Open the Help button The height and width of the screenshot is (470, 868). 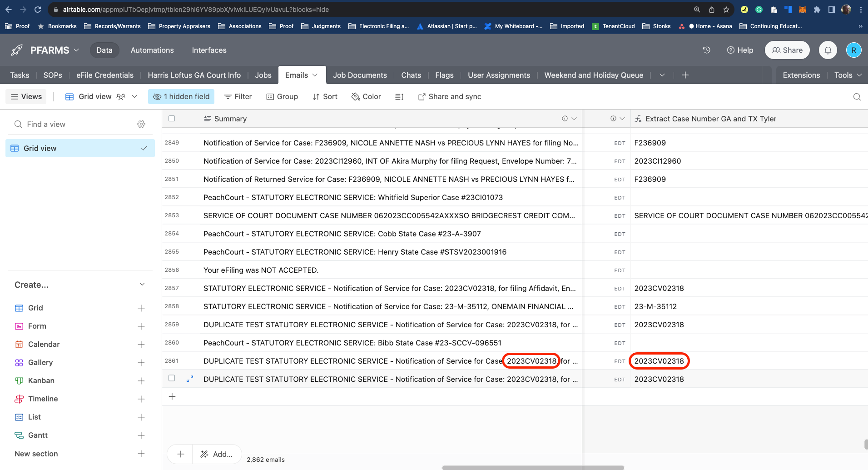tap(740, 50)
